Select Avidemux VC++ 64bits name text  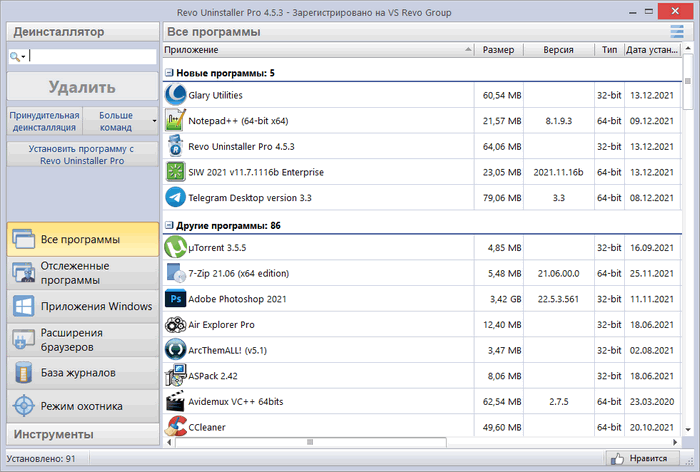[x=236, y=401]
